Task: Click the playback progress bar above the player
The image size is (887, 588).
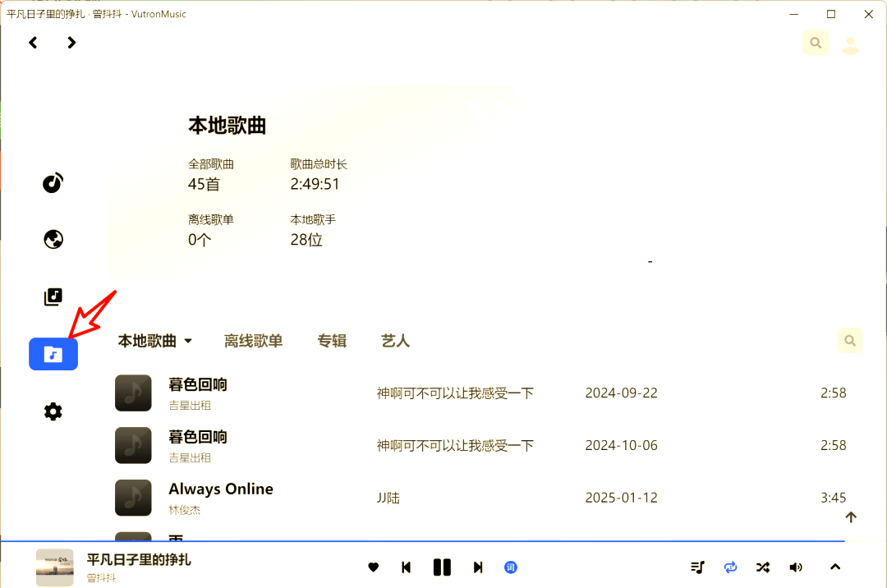Action: (443, 540)
